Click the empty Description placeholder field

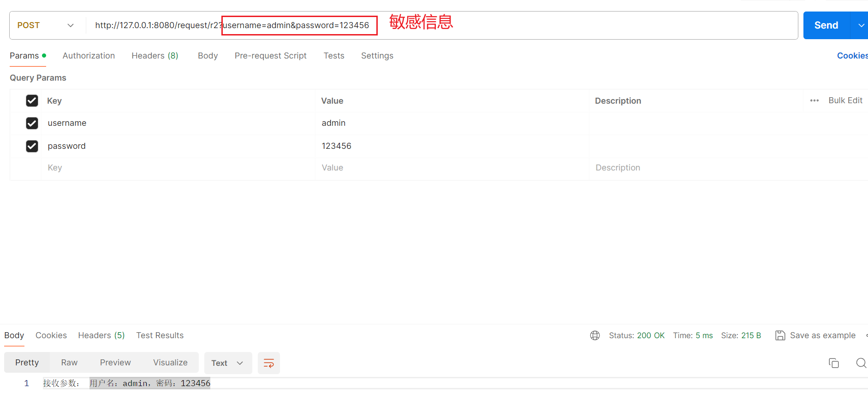click(729, 168)
